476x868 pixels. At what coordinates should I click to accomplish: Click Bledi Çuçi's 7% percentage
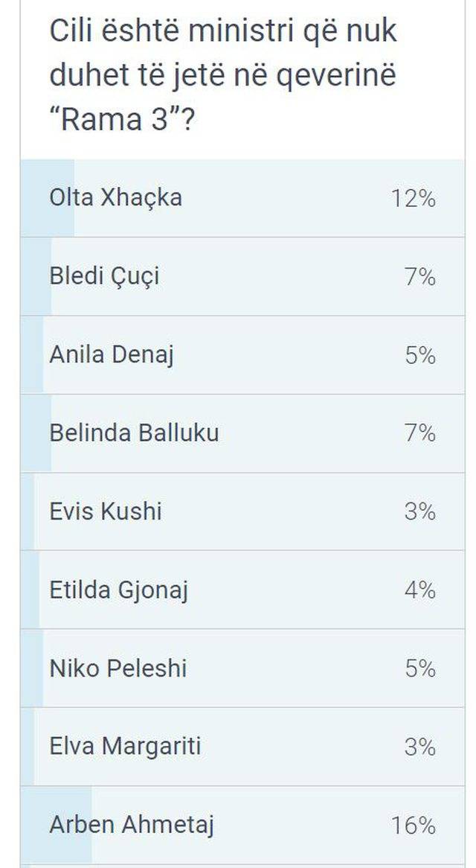coord(420,277)
